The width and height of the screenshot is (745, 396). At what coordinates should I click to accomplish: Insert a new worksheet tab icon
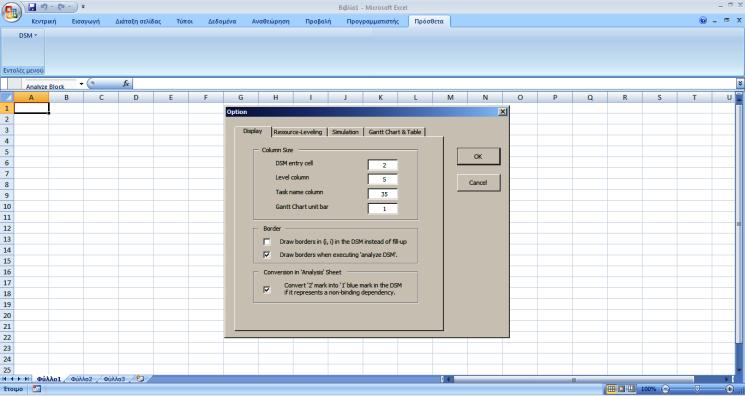[140, 379]
